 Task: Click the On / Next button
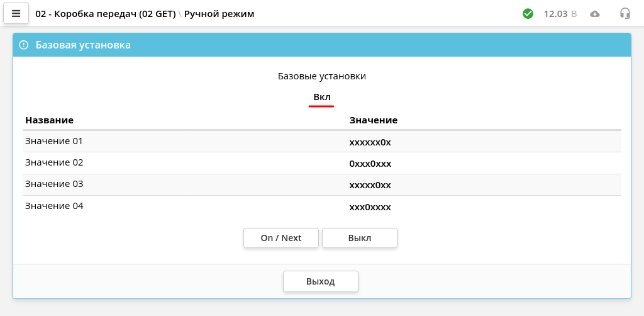click(281, 238)
